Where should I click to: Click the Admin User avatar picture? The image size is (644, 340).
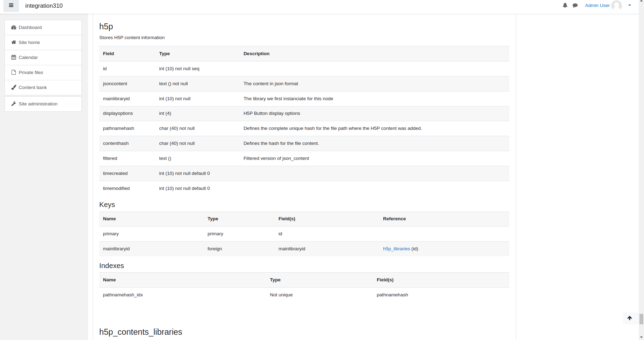point(617,5)
